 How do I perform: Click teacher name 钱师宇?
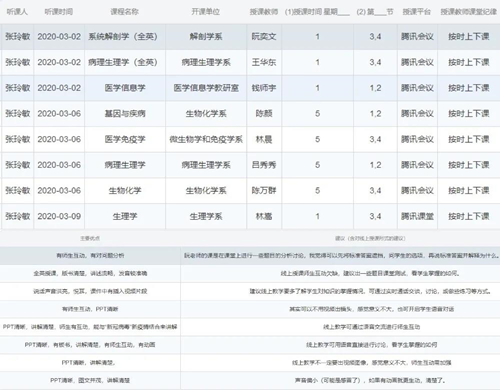[264, 88]
